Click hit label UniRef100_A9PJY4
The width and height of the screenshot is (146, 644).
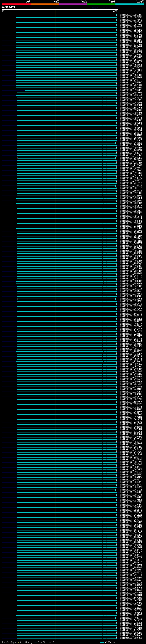131,53
